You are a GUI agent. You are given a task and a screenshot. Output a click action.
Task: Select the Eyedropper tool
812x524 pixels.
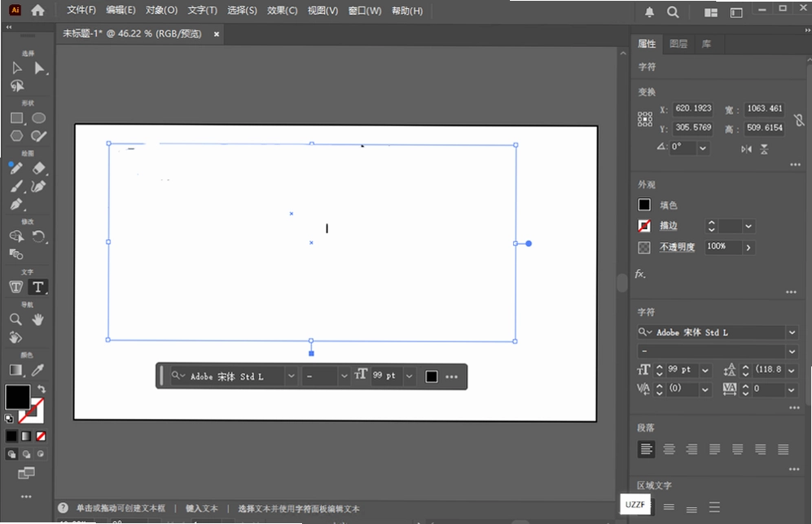[x=37, y=370]
